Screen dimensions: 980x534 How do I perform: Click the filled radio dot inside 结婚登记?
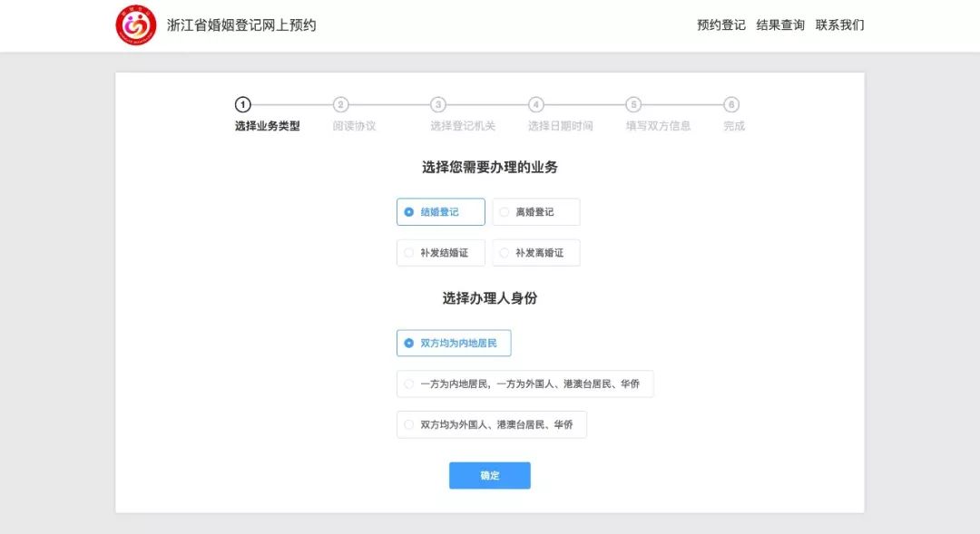tap(408, 211)
